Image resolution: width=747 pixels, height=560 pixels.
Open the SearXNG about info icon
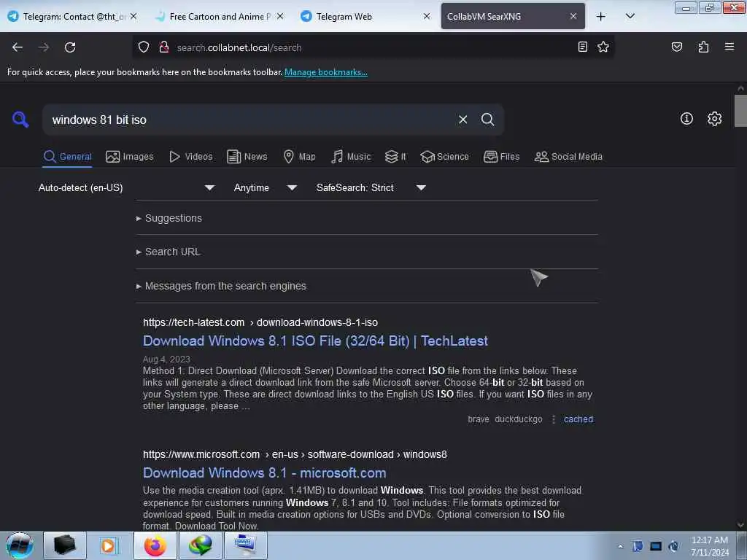[686, 119]
